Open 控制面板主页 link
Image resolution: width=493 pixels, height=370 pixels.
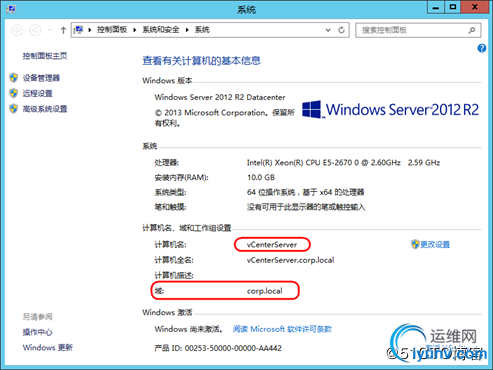tap(45, 56)
